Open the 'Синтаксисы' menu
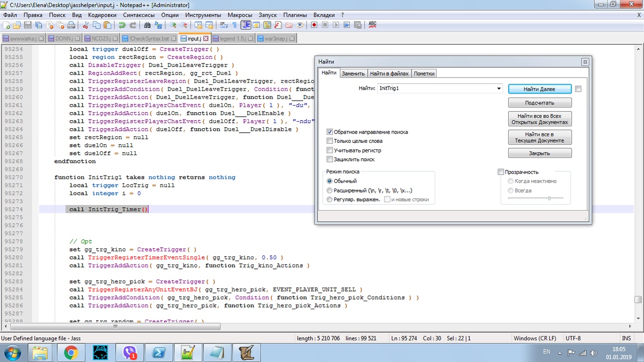The image size is (644, 362). (x=139, y=15)
